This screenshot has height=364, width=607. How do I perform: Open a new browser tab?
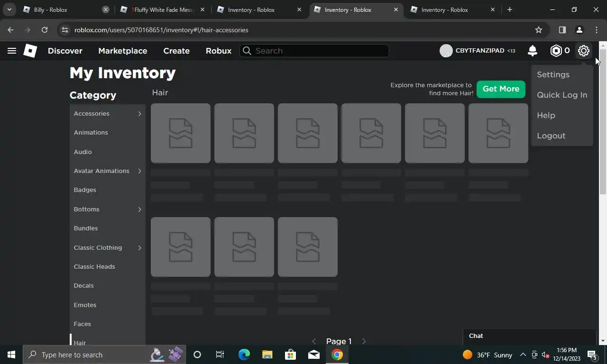point(509,9)
